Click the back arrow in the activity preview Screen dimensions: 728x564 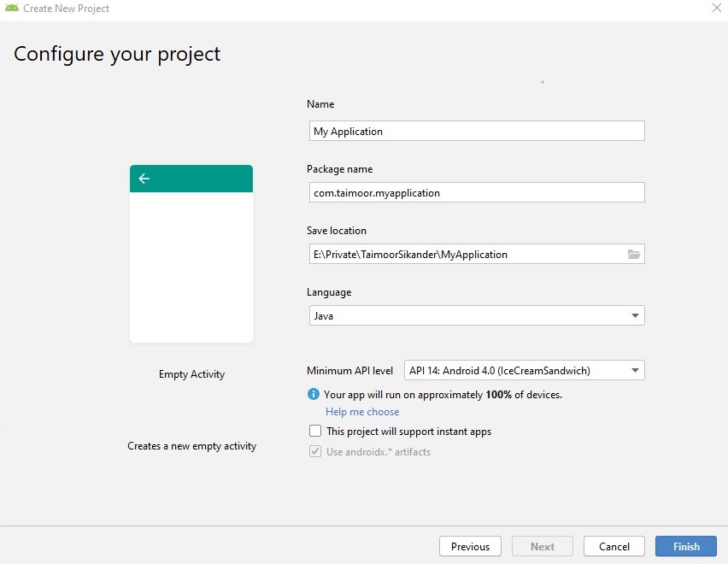(x=144, y=179)
